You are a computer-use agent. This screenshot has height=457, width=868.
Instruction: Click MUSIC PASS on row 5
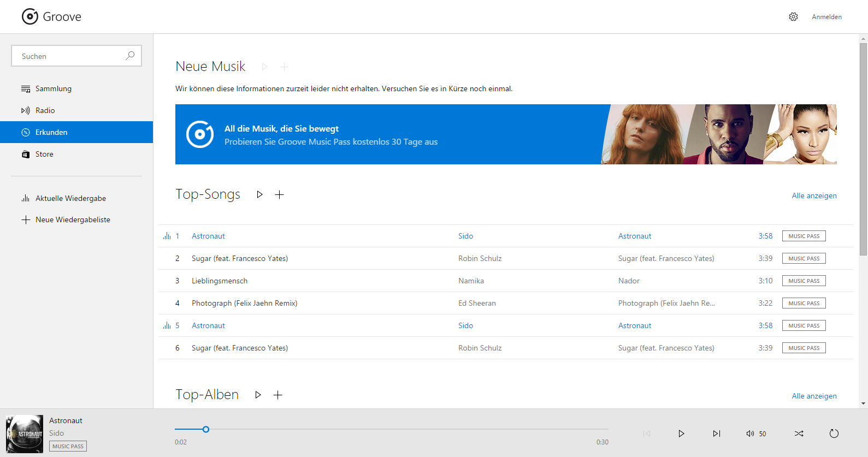(x=804, y=325)
